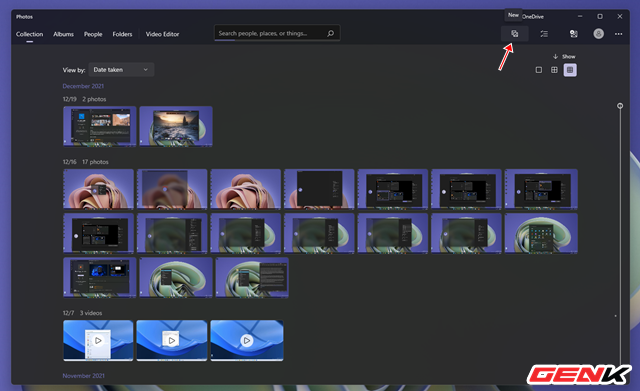The height and width of the screenshot is (391, 640).
Task: Switch to medium grid view
Action: coord(554,70)
